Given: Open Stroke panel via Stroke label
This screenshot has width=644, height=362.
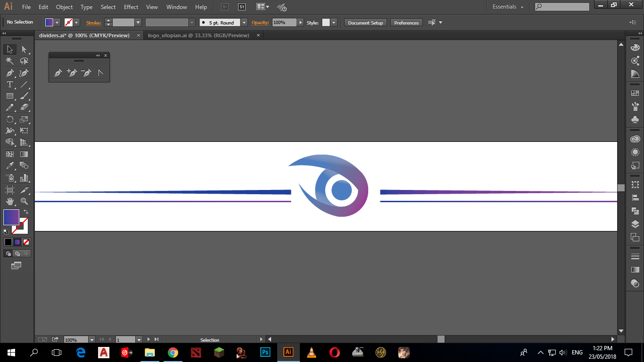Looking at the screenshot, I should (x=93, y=22).
